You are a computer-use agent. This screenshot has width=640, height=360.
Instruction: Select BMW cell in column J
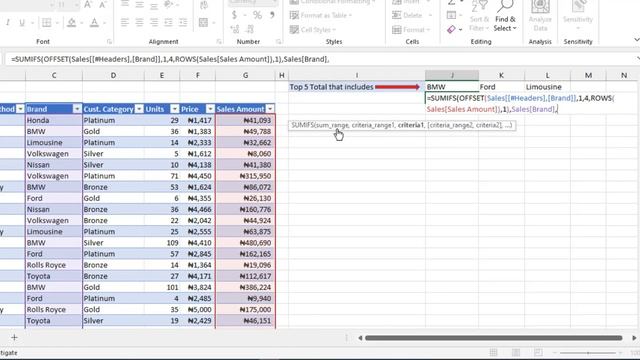tap(452, 87)
